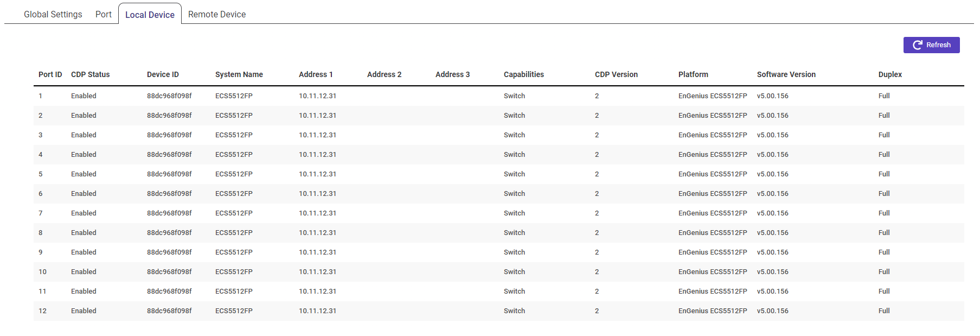Click the CDP Version column header
Viewport: 980px width, 336px height.
[x=616, y=74]
